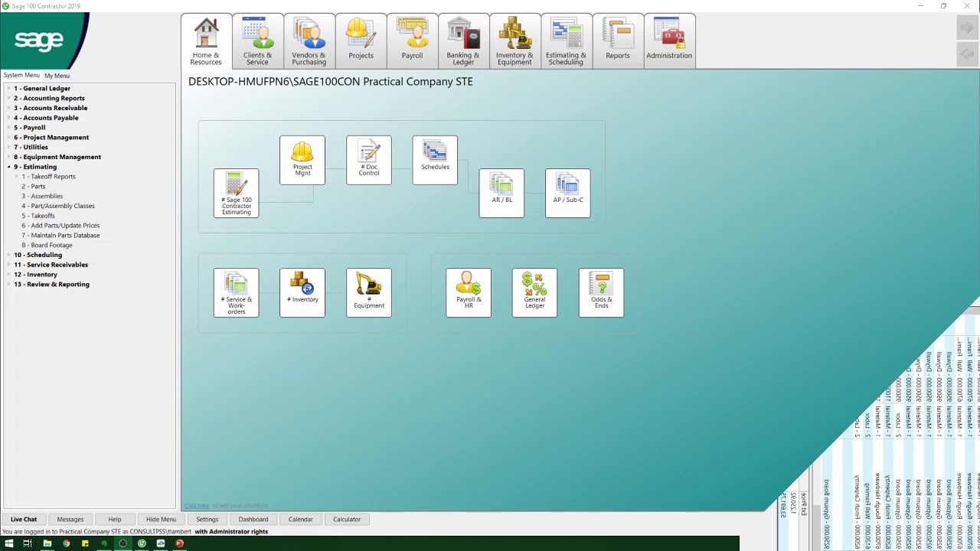Image resolution: width=980 pixels, height=551 pixels.
Task: Select the Estimating & Scheduling toolbar tab
Action: [x=566, y=41]
